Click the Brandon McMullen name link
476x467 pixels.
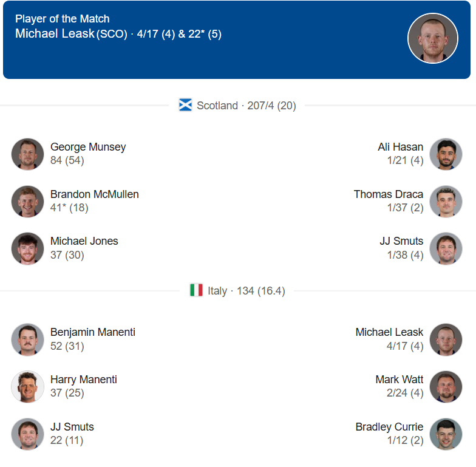pos(94,194)
